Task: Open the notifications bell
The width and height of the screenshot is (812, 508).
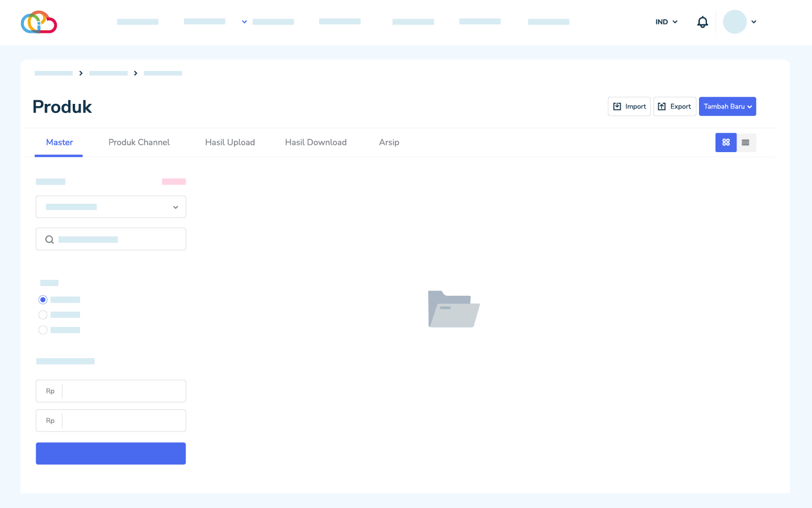Action: click(x=702, y=22)
